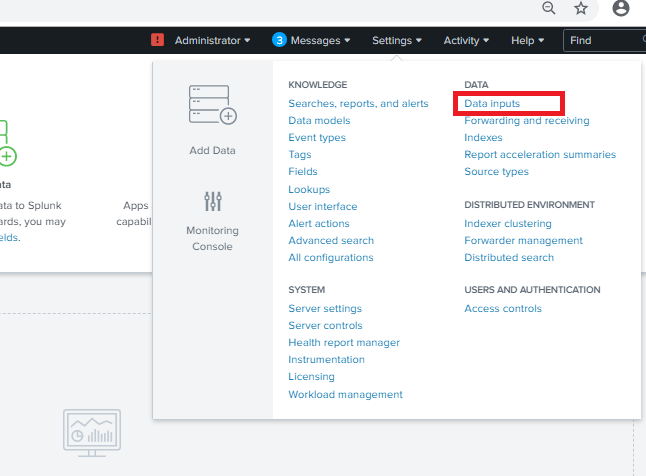Expand the Administrator dropdown
The width and height of the screenshot is (646, 476).
(x=212, y=40)
